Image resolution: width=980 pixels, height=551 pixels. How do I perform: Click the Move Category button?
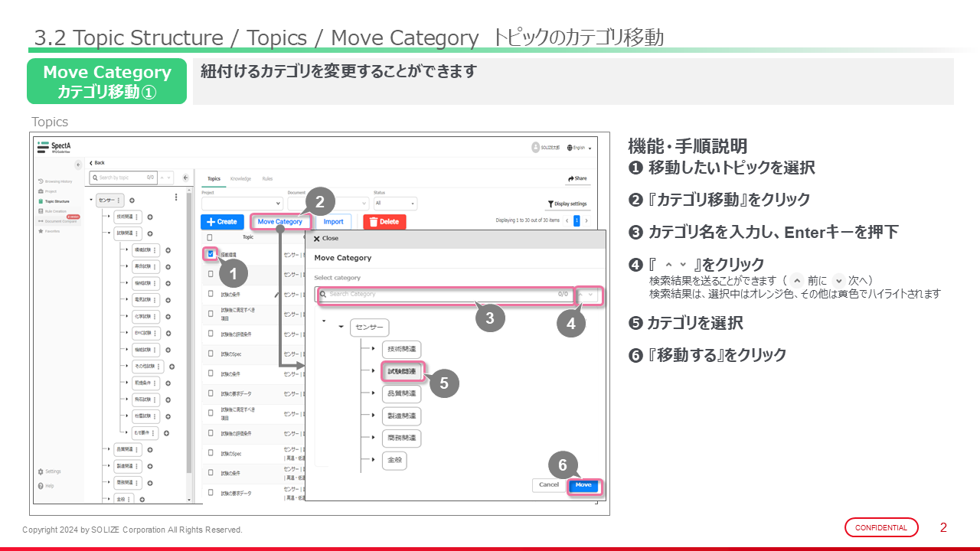(x=279, y=222)
